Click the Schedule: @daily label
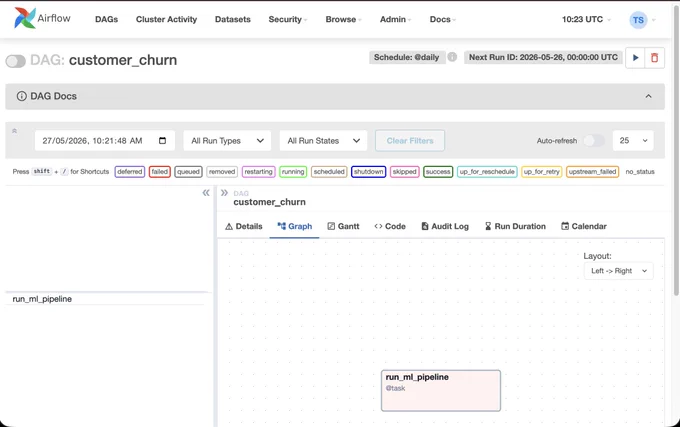Viewport: 680px width, 427px height. tap(407, 57)
